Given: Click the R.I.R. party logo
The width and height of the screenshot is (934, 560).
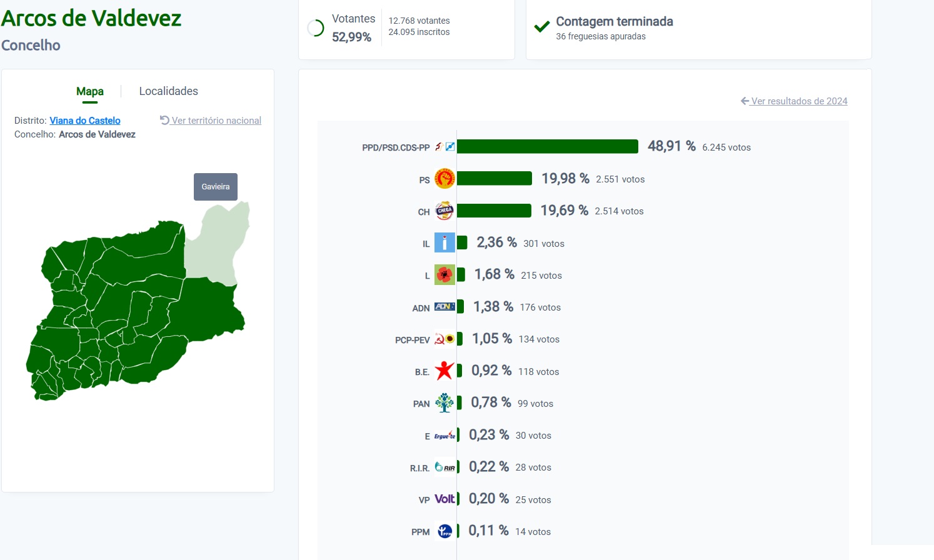Looking at the screenshot, I should (444, 467).
